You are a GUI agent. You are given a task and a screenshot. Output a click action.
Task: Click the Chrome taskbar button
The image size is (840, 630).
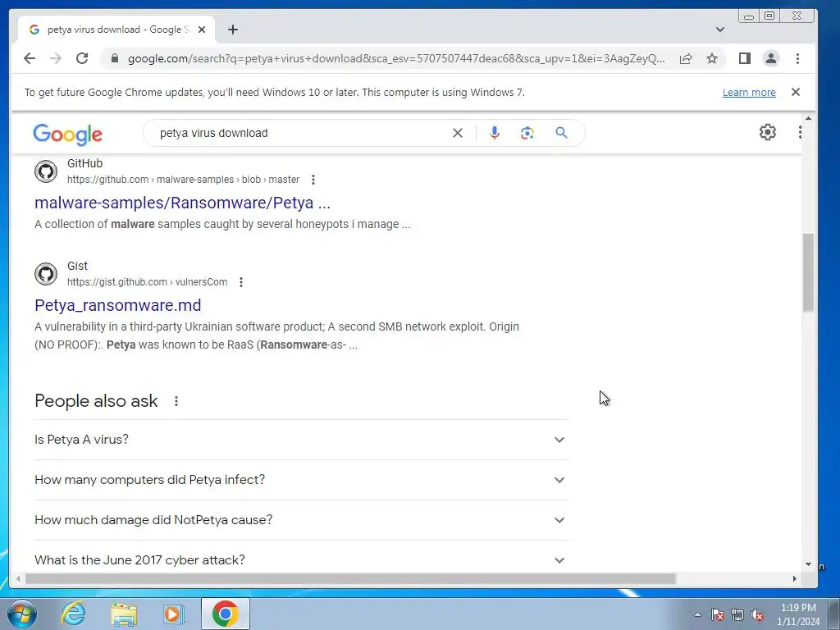pos(225,614)
